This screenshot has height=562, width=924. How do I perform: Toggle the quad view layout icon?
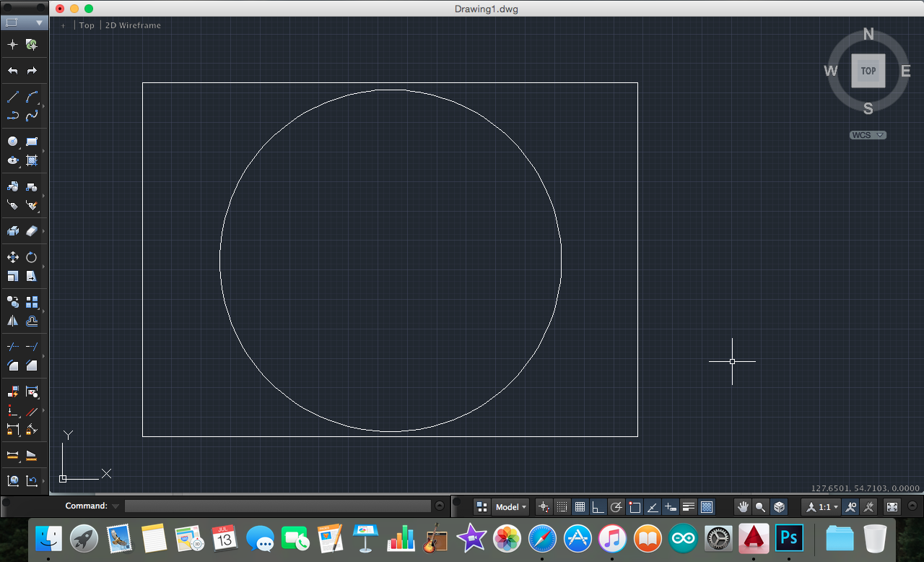pyautogui.click(x=482, y=507)
